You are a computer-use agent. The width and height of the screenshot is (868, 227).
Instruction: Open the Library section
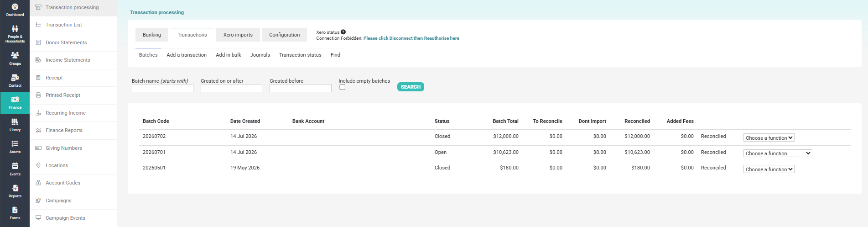(x=15, y=125)
